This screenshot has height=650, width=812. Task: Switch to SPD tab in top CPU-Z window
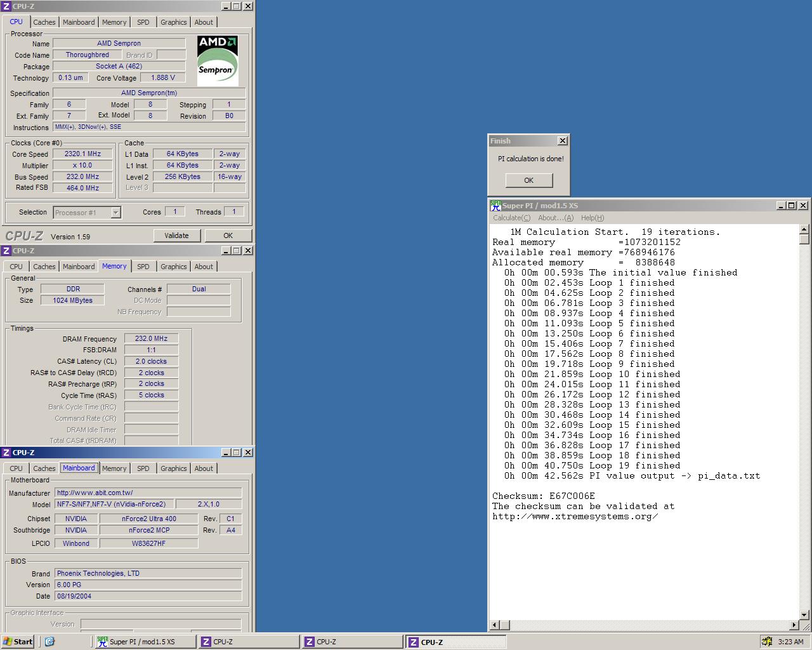(143, 22)
